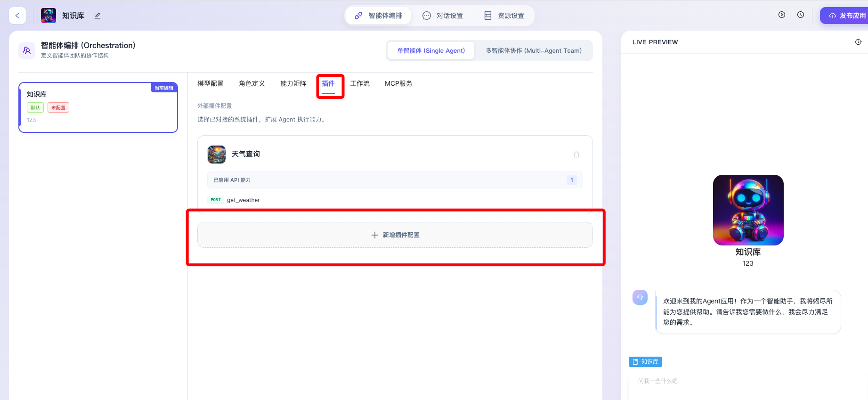Viewport: 868px width, 400px height.
Task: Click the pencil edit icon beside 知识库
Action: click(97, 16)
